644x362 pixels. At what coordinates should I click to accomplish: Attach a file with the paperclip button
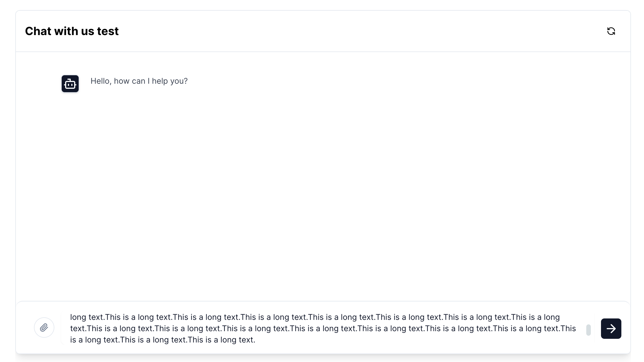(44, 327)
